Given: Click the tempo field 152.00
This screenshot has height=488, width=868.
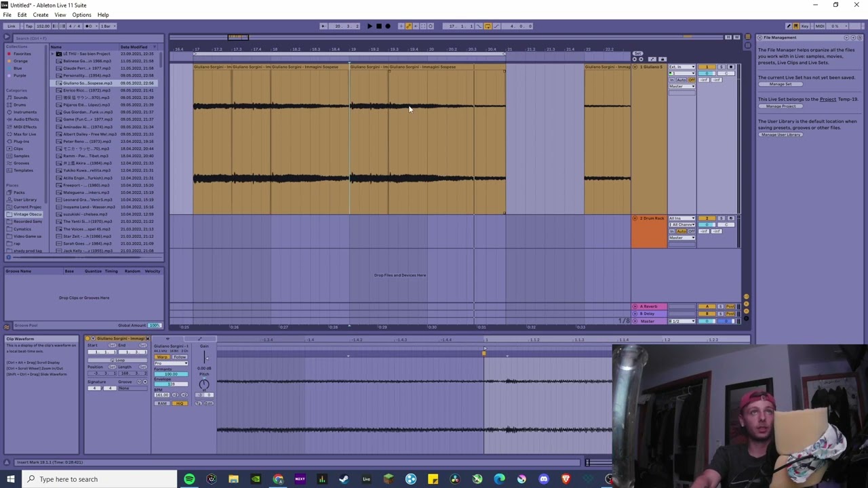Looking at the screenshot, I should 43,26.
